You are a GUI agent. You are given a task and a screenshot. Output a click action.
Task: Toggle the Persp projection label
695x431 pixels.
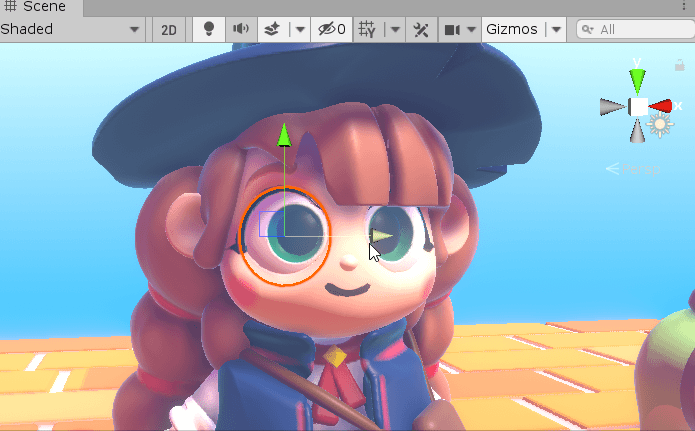coord(633,169)
